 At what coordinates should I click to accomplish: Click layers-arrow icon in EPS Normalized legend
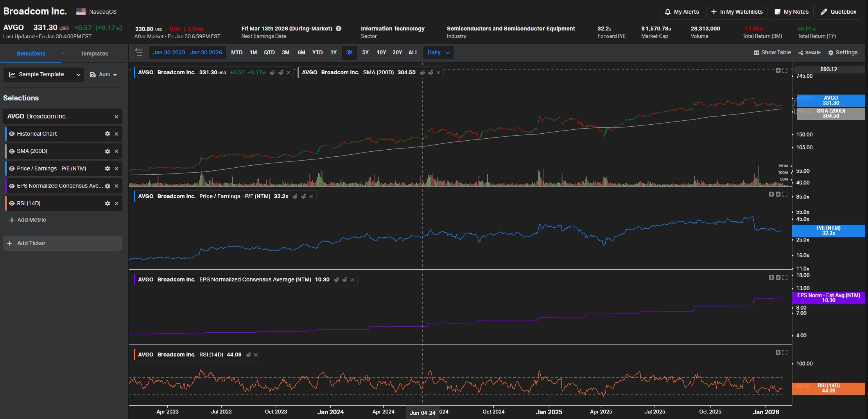344,279
